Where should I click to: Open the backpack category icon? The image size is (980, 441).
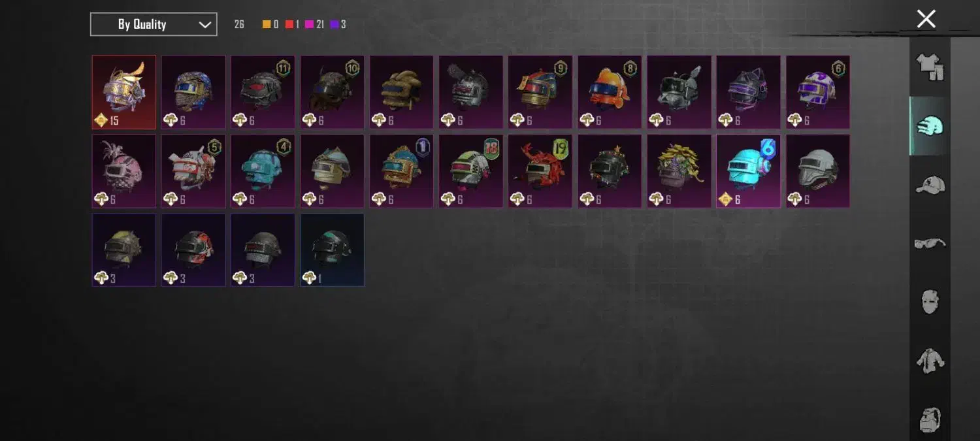click(x=930, y=419)
